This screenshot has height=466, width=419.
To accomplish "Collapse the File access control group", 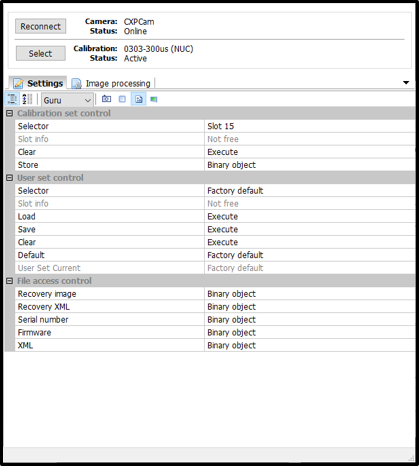I will pyautogui.click(x=10, y=281).
